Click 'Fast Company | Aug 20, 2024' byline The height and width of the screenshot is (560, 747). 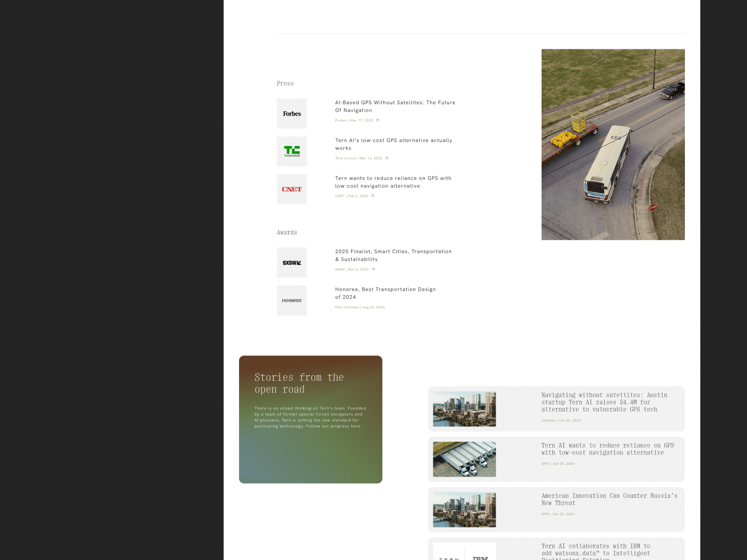[x=360, y=307]
